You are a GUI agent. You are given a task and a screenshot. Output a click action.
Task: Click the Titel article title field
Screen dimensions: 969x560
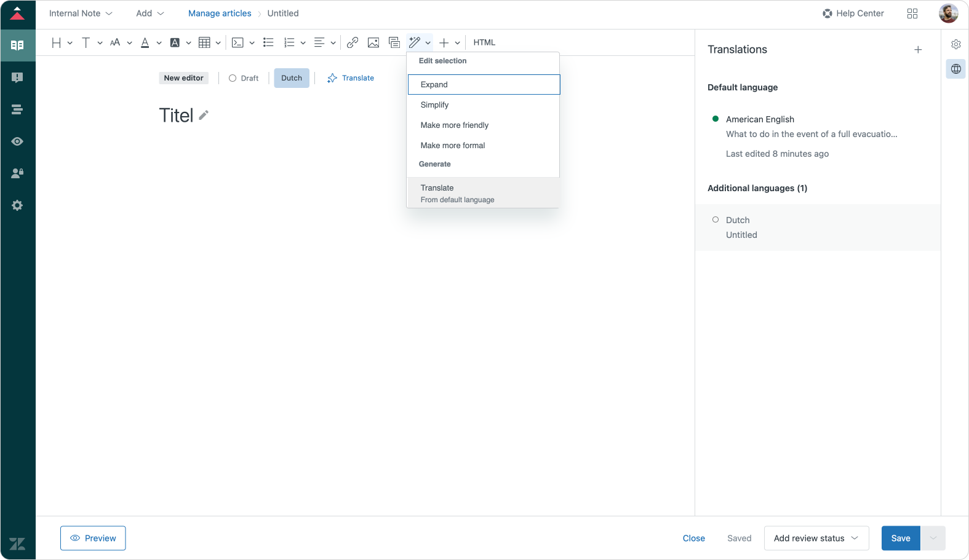coord(176,116)
